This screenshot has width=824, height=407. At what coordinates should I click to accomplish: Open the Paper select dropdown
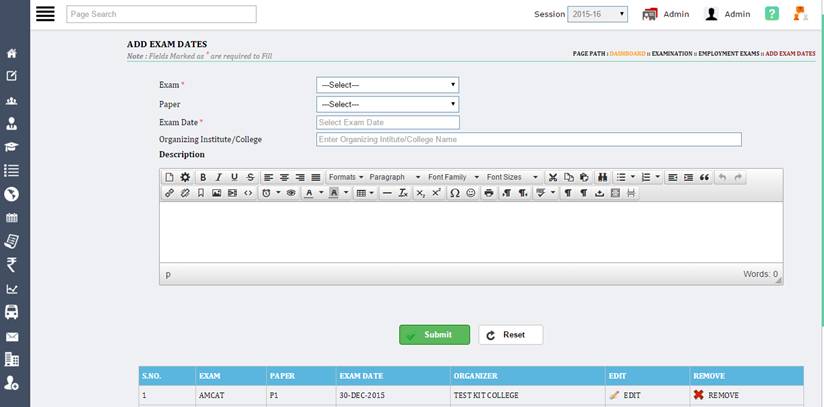coord(387,104)
